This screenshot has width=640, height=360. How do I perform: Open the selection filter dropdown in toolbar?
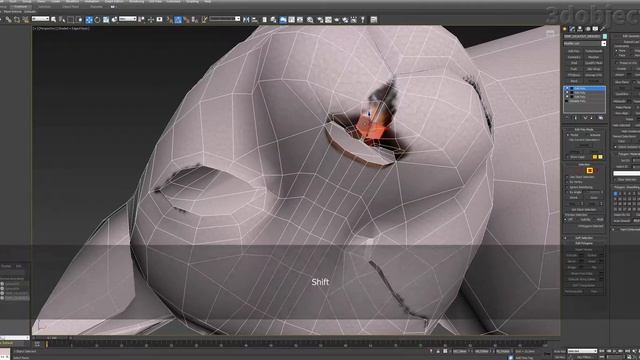click(x=40, y=19)
